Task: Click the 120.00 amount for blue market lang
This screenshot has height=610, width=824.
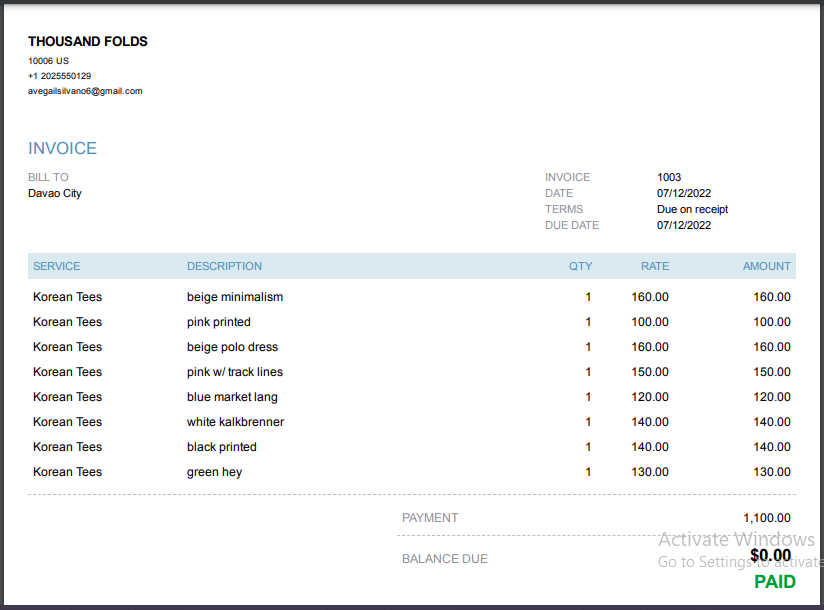Action: [x=771, y=397]
